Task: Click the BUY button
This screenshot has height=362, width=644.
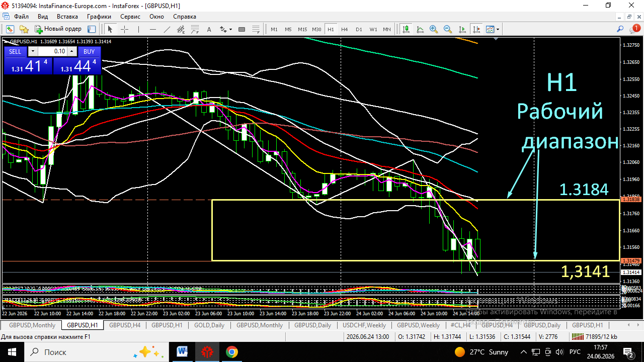Action: [89, 51]
